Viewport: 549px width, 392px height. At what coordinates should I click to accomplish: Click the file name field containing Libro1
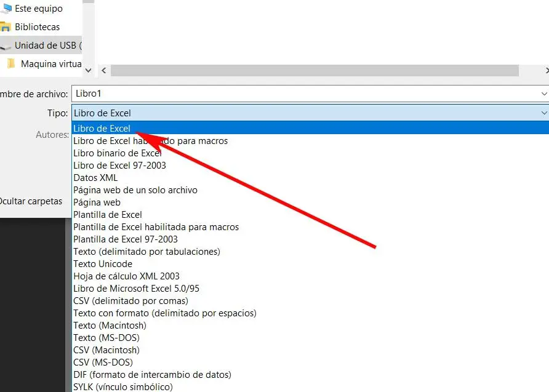310,94
